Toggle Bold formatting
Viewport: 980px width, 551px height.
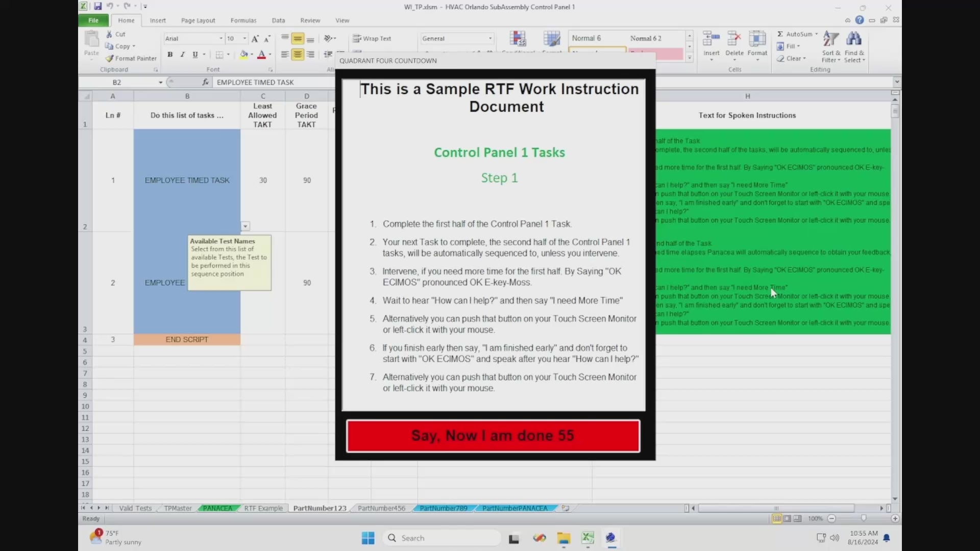[170, 54]
